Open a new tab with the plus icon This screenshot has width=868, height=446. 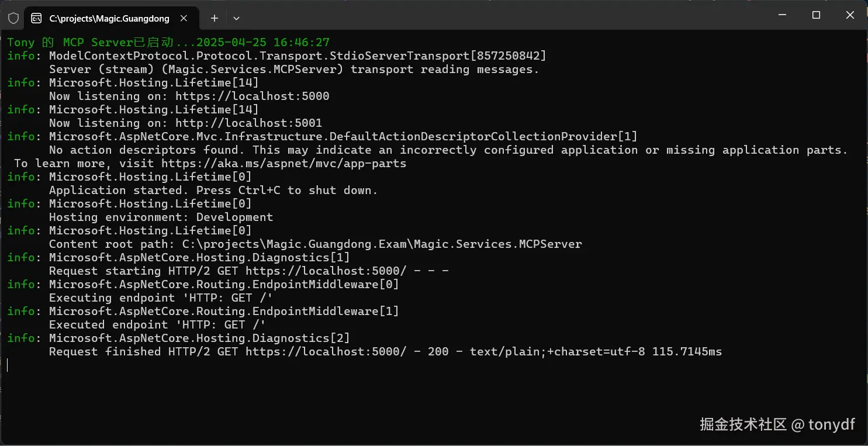(x=215, y=18)
